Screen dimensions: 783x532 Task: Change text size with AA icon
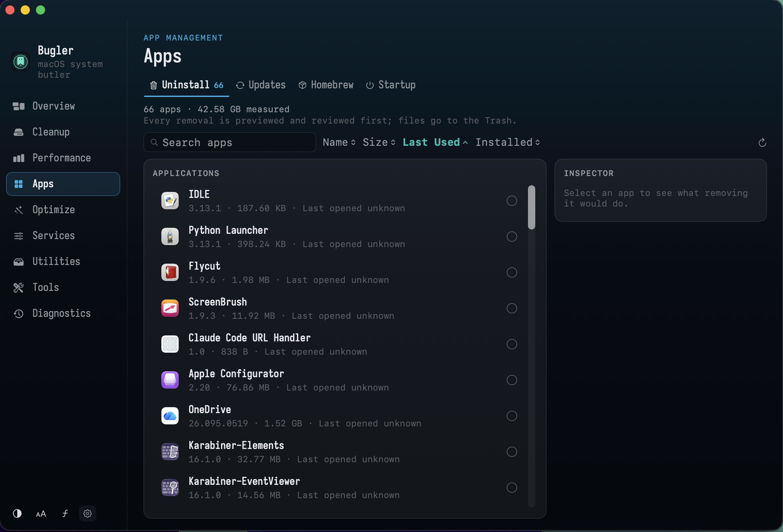[x=41, y=514]
